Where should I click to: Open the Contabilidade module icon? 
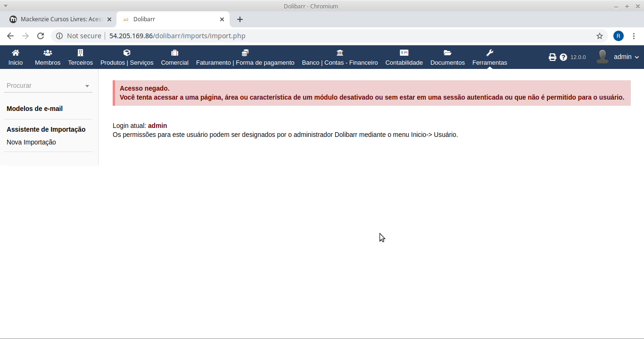pos(404,53)
